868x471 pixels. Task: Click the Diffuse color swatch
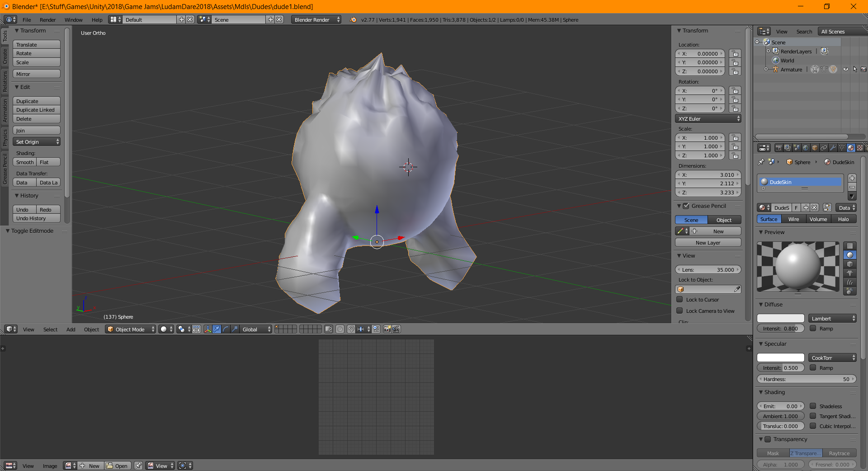click(x=781, y=318)
